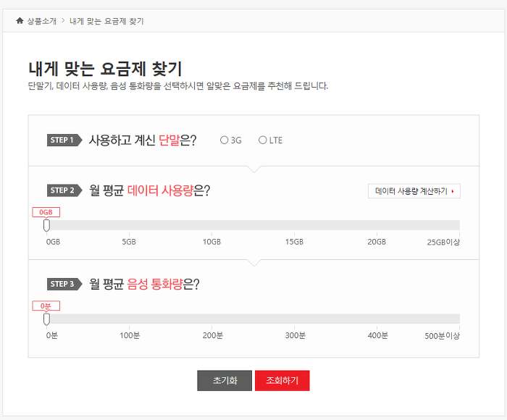Click the 0분 value tooltip
Screen dimensions: 507x420
tap(46, 306)
